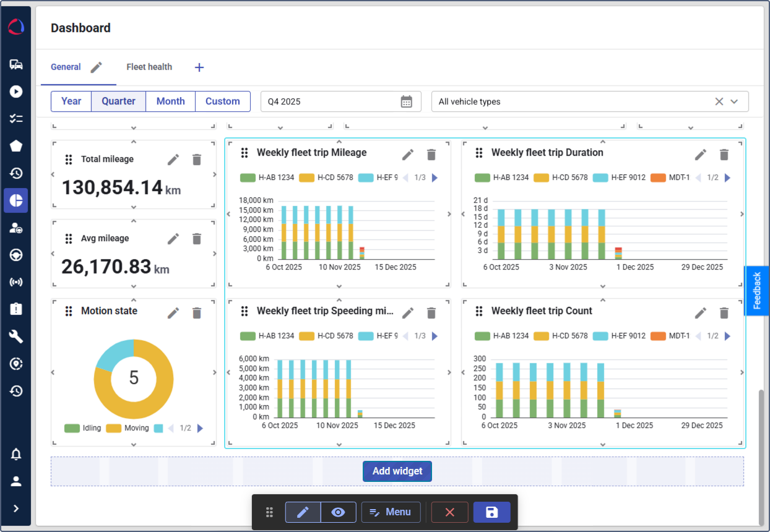
Task: Save the dashboard with floppy disk icon
Action: [x=492, y=512]
